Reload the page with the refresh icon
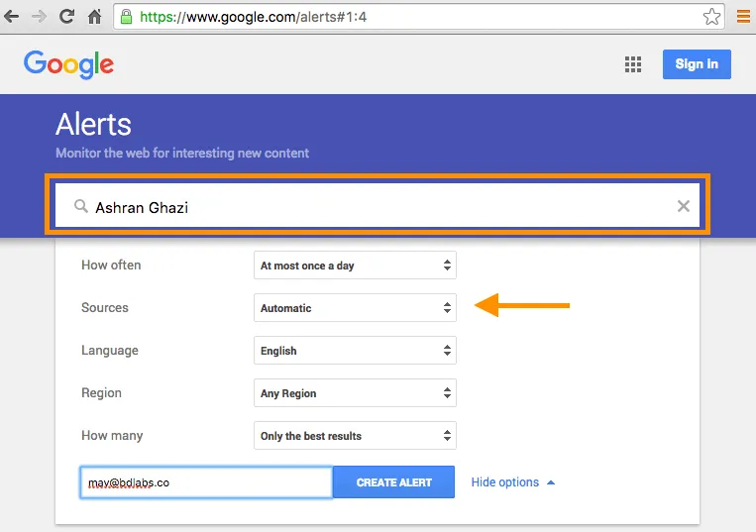Screen dimensions: 756x532 [66, 17]
